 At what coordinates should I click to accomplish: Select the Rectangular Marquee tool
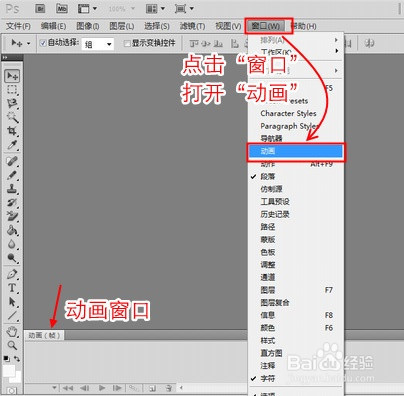point(12,90)
